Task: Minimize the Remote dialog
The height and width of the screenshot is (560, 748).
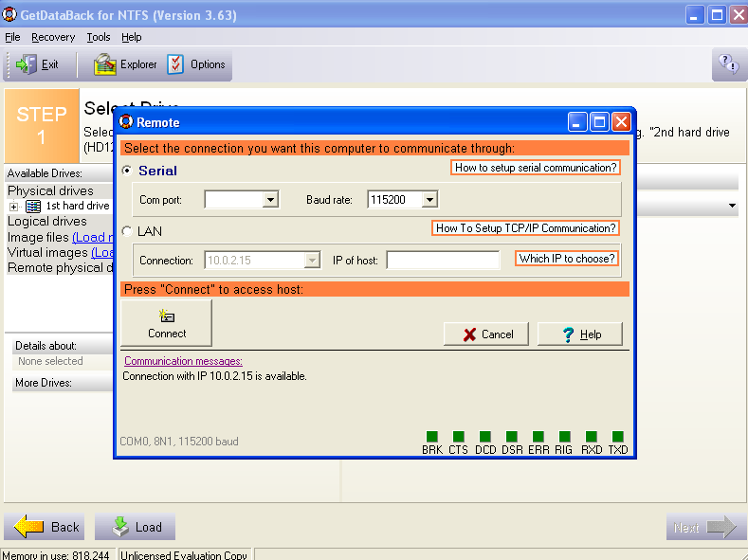Action: (577, 122)
